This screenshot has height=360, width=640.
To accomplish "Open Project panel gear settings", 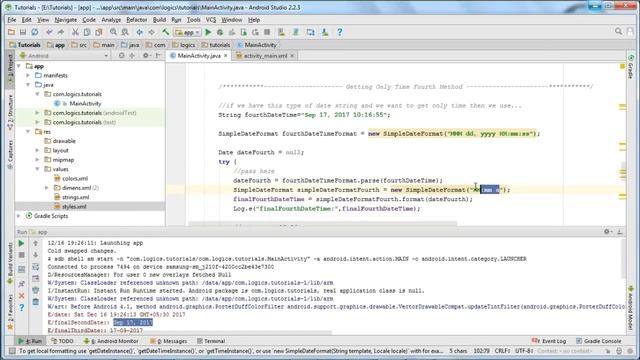I will pyautogui.click(x=146, y=56).
